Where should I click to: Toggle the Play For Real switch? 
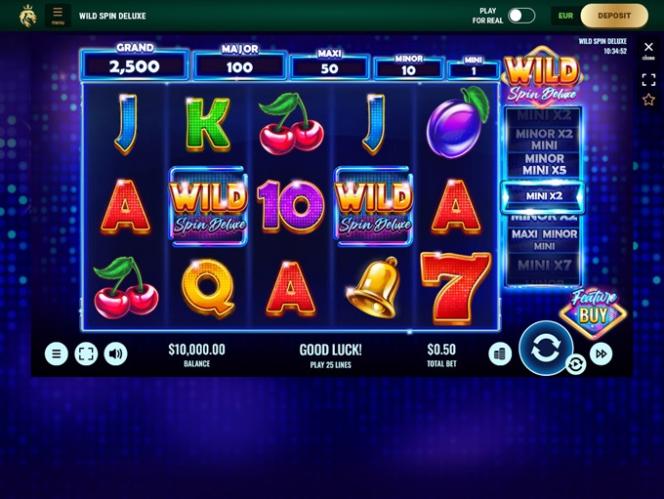pyautogui.click(x=522, y=16)
